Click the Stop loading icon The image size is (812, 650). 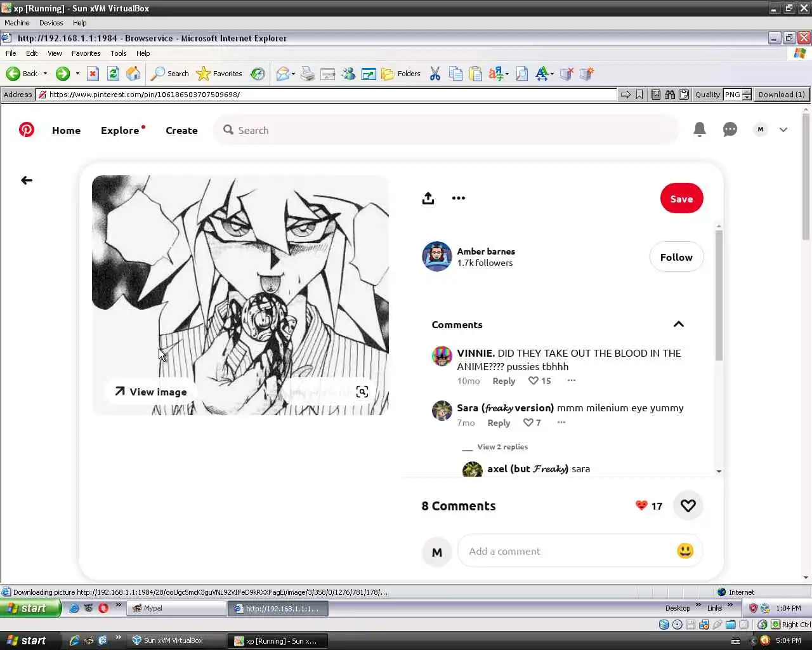(93, 74)
